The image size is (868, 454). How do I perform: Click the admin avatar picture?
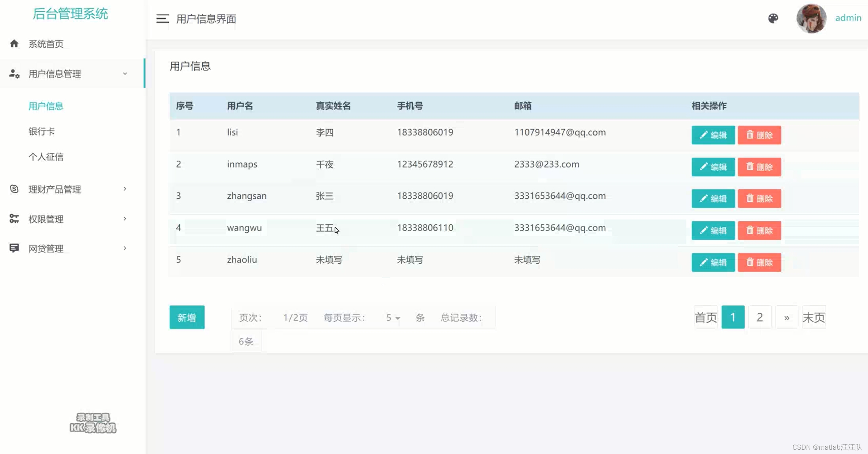tap(811, 19)
